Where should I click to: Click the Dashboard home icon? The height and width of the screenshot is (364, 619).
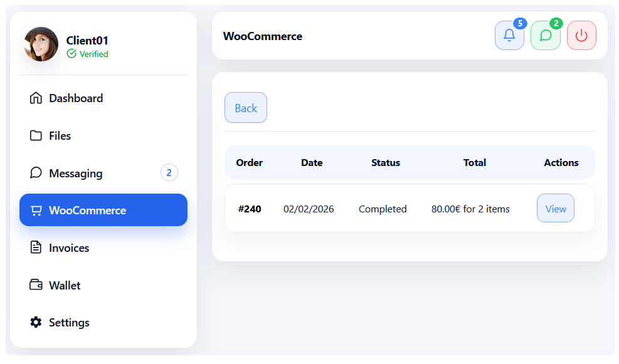point(36,98)
